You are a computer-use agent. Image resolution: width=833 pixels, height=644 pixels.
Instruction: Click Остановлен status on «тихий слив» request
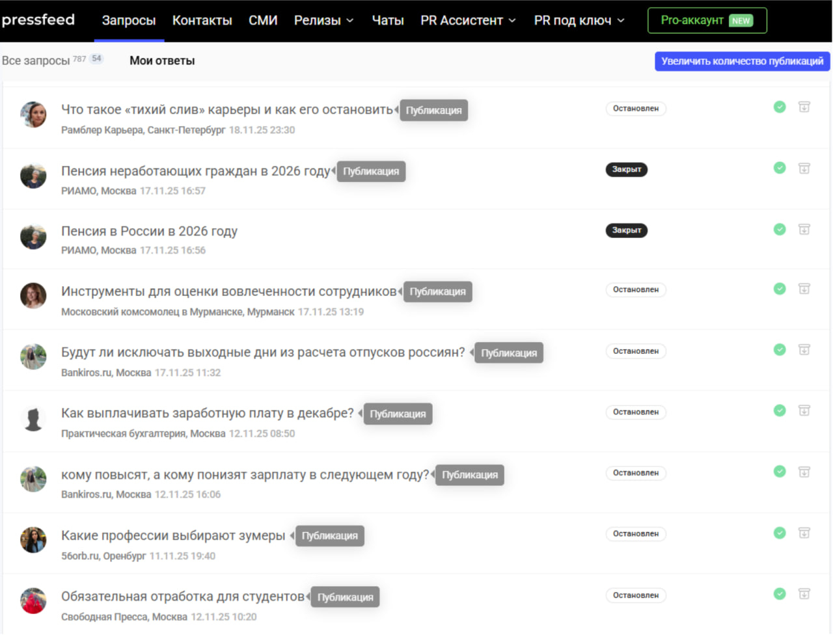pos(636,109)
